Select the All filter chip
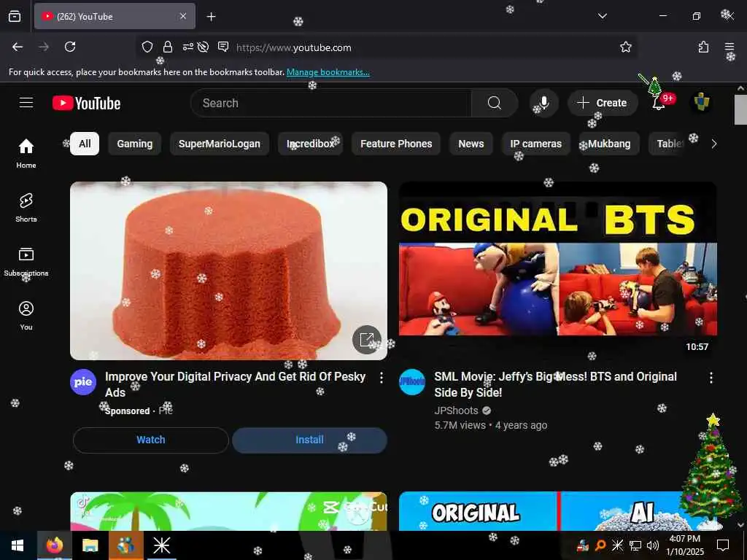This screenshot has height=560, width=747. [85, 144]
